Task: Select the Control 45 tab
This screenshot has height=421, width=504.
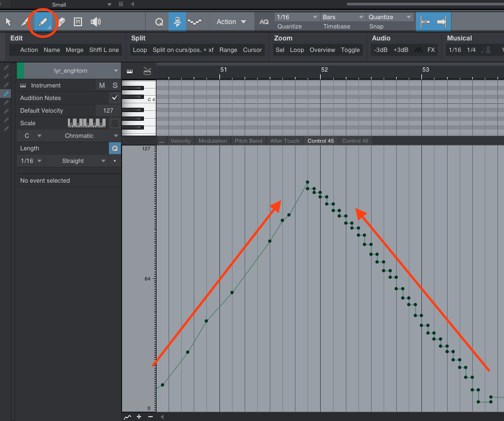Action: tap(321, 141)
